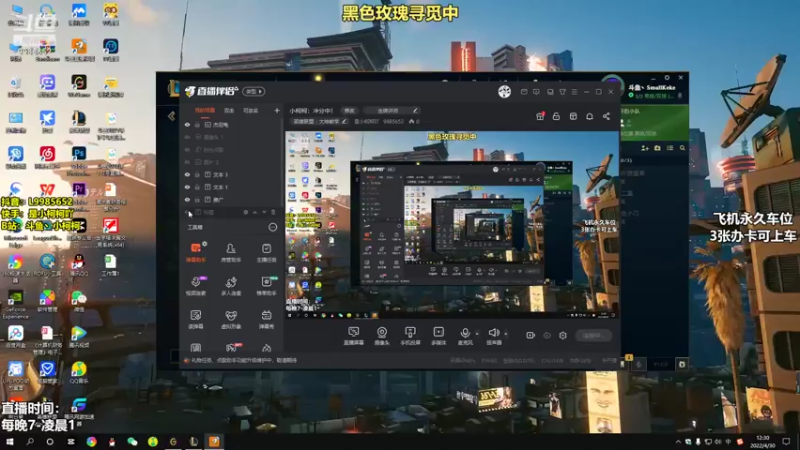Open the funnel icon in the title bar
Image resolution: width=800 pixels, height=450 pixels.
[x=562, y=92]
